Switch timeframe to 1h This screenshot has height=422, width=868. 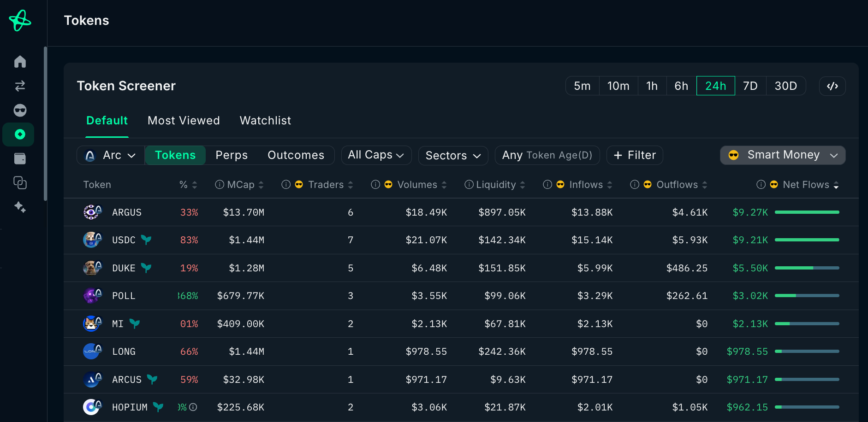(x=652, y=86)
